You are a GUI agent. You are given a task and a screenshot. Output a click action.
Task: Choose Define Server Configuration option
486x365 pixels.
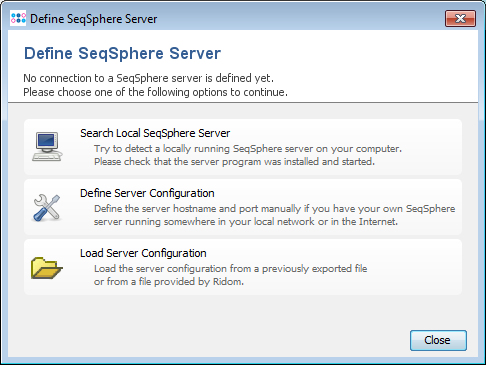click(243, 207)
